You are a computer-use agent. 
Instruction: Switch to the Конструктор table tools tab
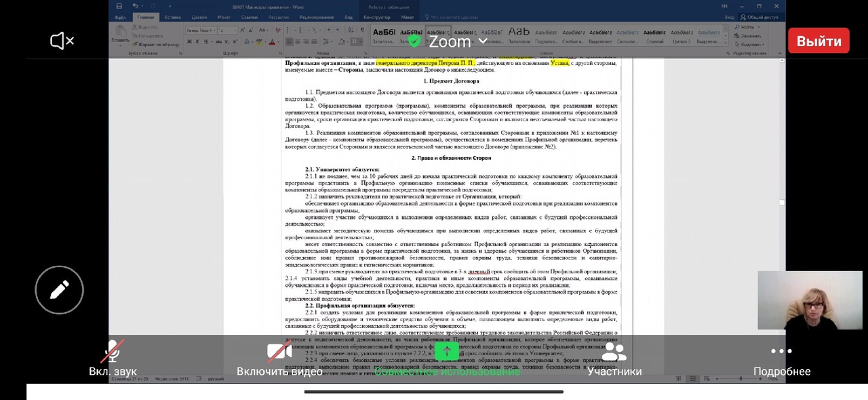(x=377, y=17)
